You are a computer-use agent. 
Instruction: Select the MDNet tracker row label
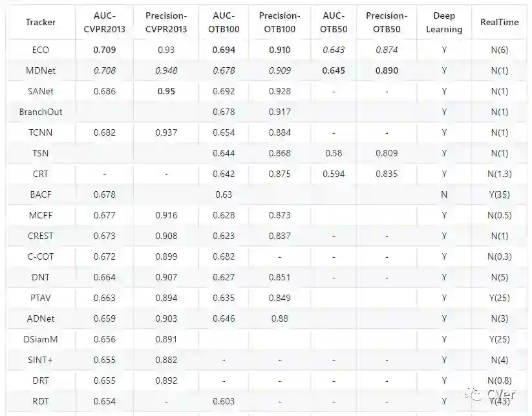point(41,70)
